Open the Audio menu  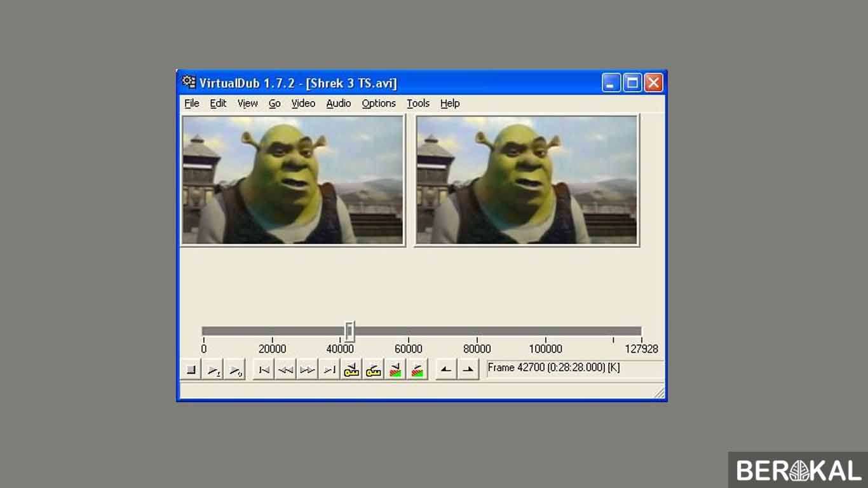[339, 104]
